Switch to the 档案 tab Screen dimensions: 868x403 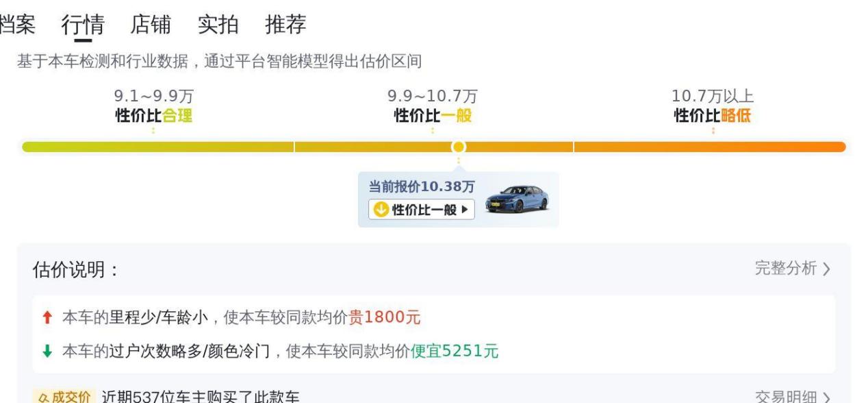pos(16,25)
